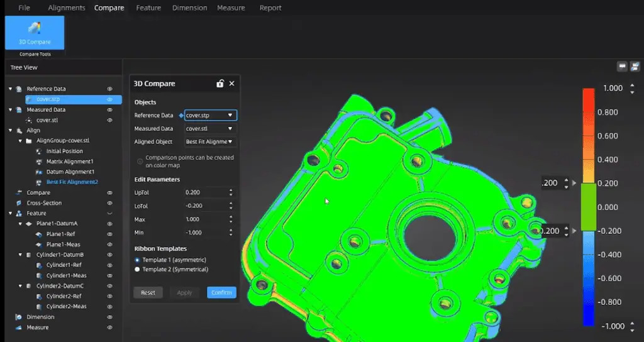Viewport: 644px width, 342px height.
Task: Close the 3D Compare panel
Action: [x=231, y=84]
